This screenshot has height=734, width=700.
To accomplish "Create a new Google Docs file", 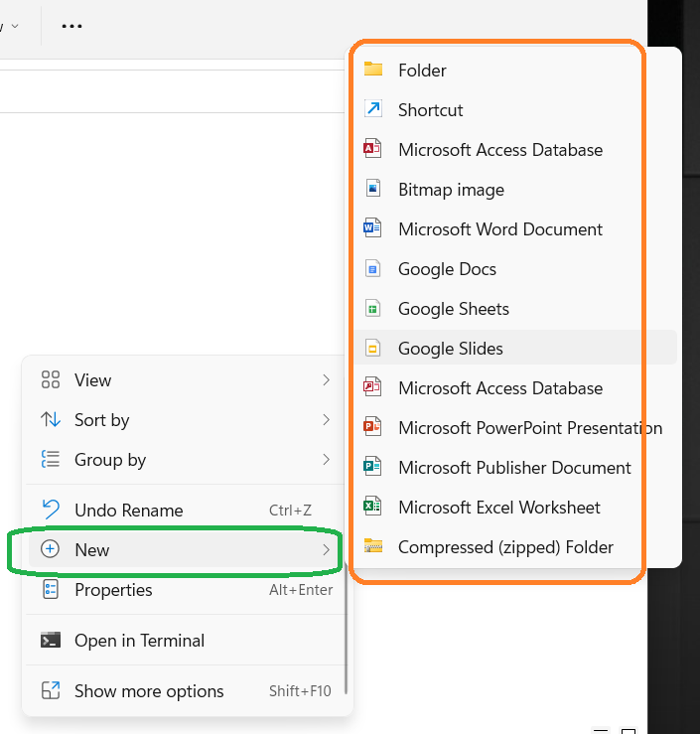I will (x=515, y=269).
